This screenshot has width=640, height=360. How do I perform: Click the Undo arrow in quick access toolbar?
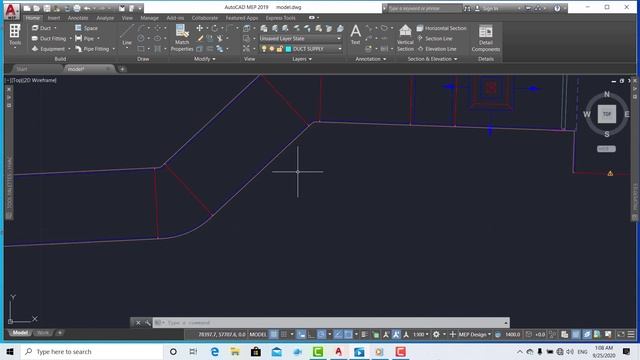click(x=87, y=8)
